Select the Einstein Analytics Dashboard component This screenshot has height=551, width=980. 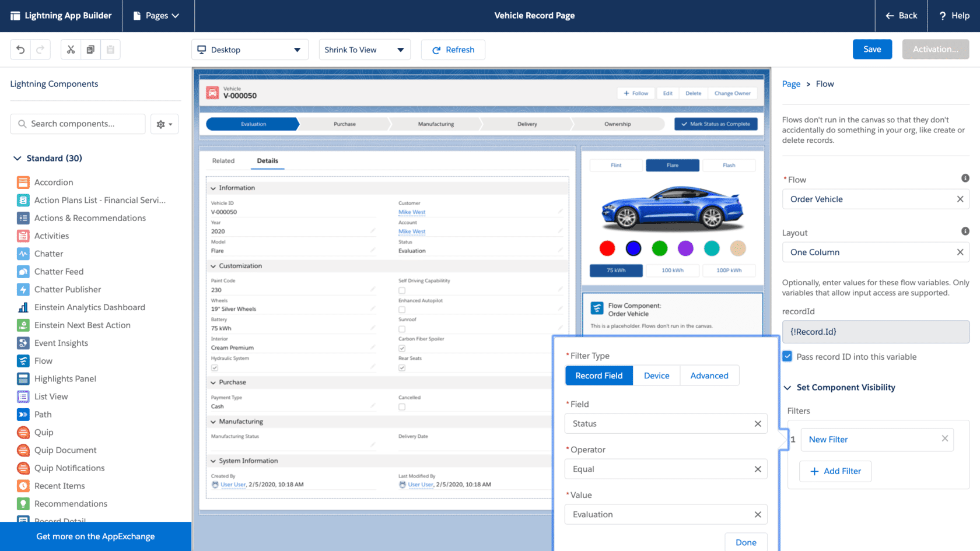pyautogui.click(x=89, y=307)
